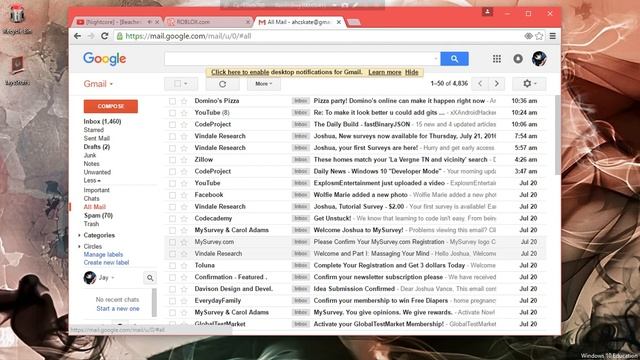The image size is (640, 360).
Task: Click the browser forward arrow
Action: tap(91, 36)
